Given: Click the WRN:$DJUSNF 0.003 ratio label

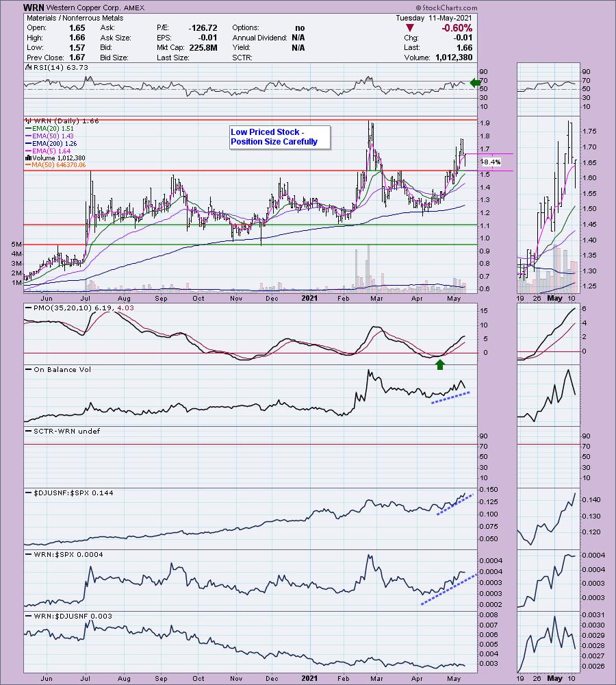Looking at the screenshot, I should [x=73, y=616].
